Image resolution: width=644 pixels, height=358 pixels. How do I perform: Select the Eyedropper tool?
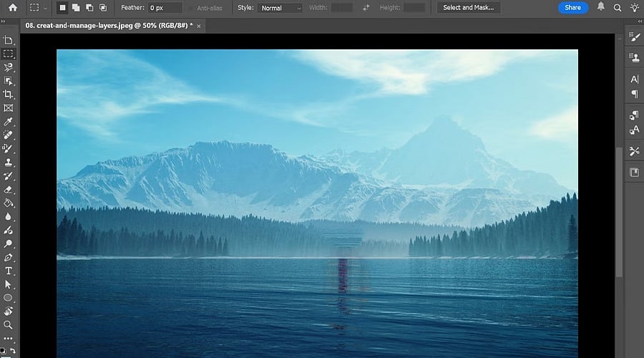click(x=8, y=121)
